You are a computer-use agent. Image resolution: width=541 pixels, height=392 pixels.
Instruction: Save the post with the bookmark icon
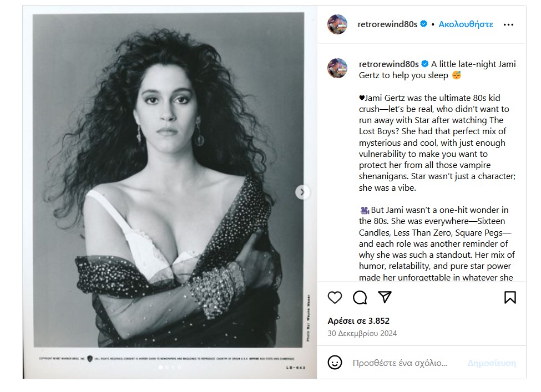click(510, 298)
